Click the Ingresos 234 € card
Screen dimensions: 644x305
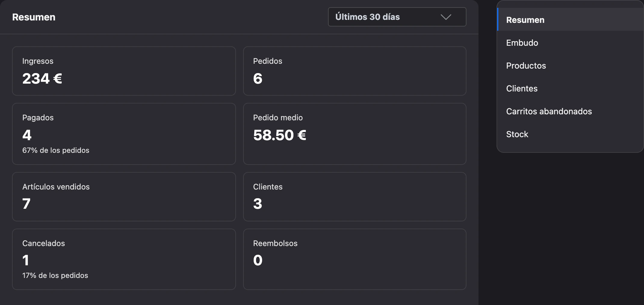124,71
